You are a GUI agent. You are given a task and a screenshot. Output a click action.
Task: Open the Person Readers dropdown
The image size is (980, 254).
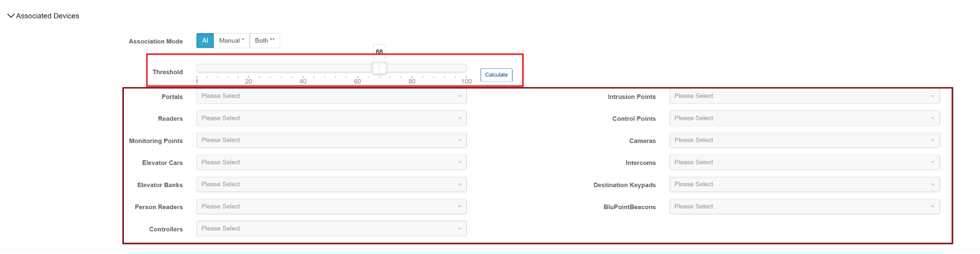[331, 207]
